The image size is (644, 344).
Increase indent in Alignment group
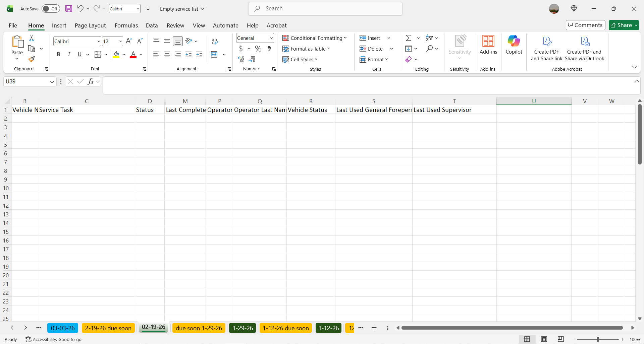(x=199, y=55)
